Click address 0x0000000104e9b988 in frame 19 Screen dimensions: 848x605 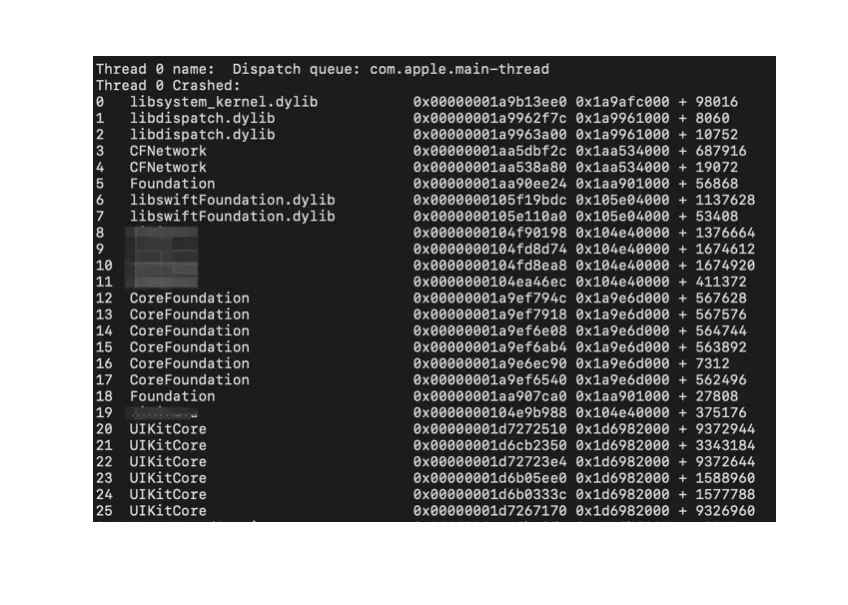point(489,413)
